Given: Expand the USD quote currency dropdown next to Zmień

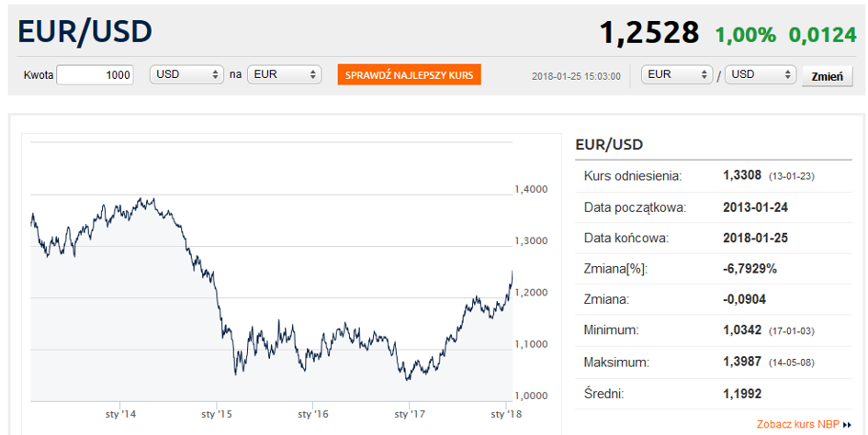Looking at the screenshot, I should (760, 74).
